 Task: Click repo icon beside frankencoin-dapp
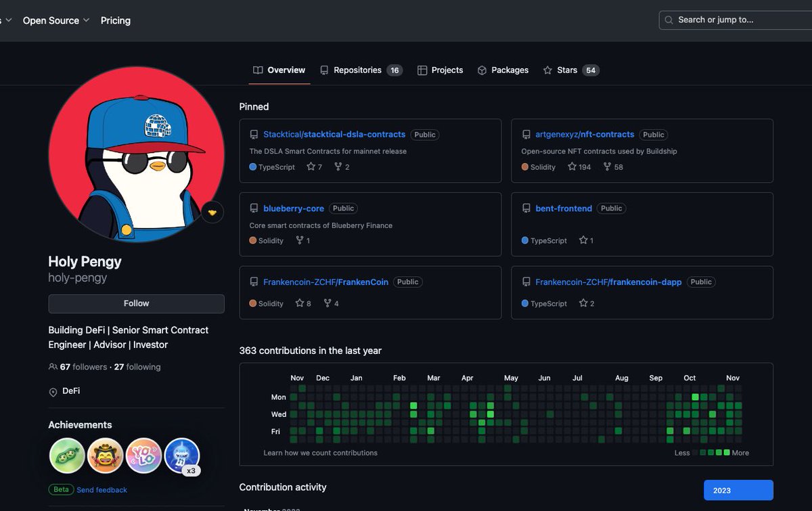tap(526, 282)
